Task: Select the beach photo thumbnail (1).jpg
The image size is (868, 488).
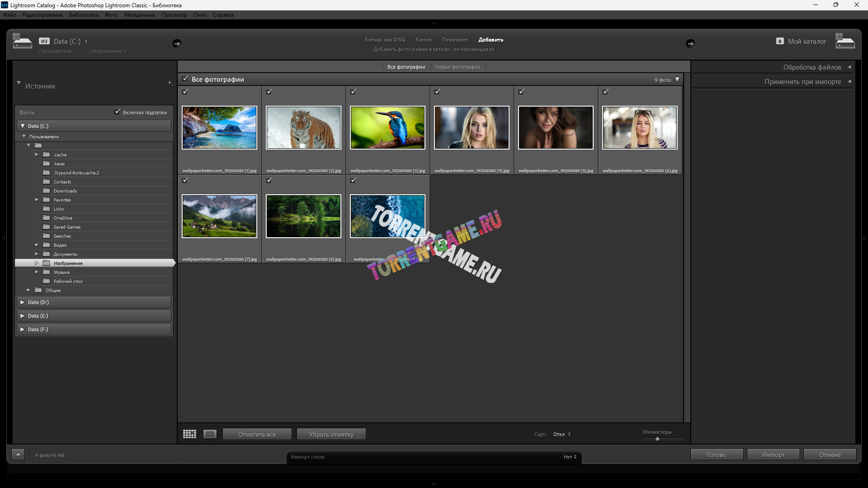Action: [x=219, y=127]
